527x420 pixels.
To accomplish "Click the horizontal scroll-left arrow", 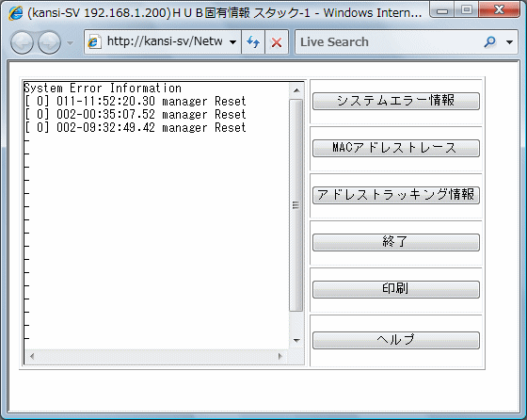I will point(32,357).
